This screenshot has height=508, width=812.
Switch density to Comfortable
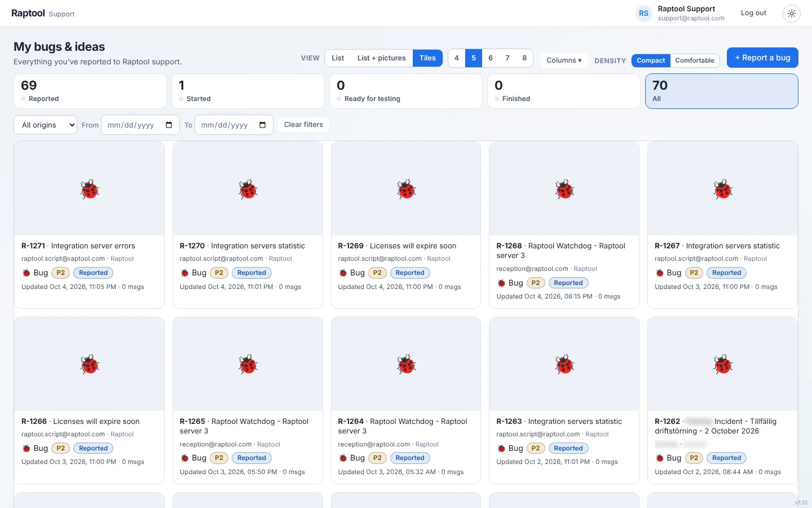coord(695,60)
